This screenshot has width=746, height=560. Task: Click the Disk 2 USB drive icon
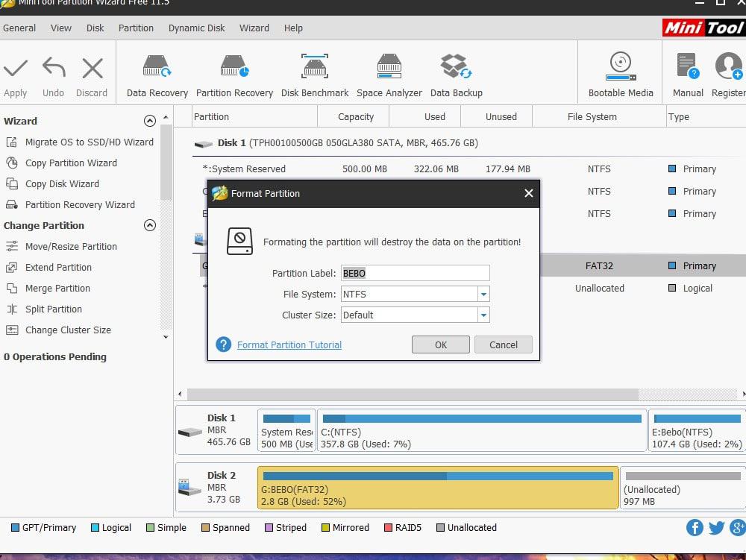[189, 487]
